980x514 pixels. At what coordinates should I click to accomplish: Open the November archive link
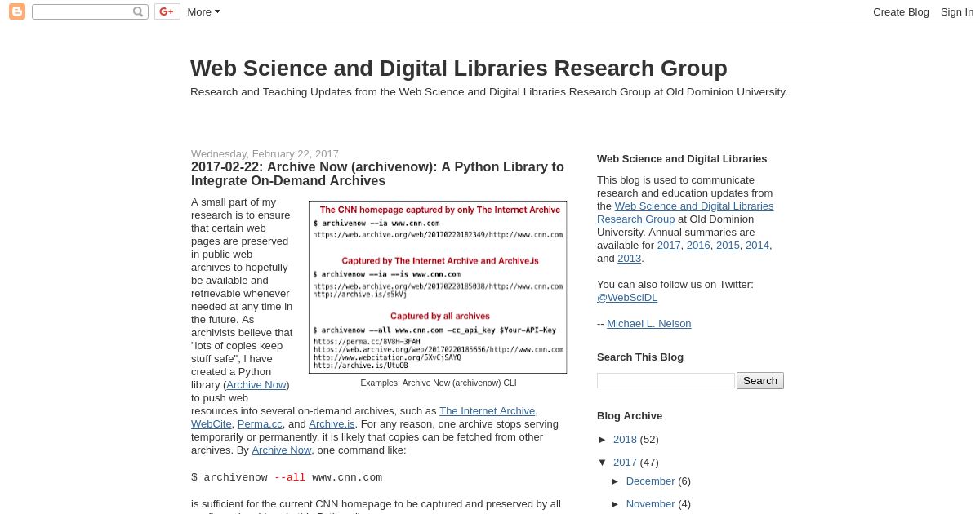coord(651,503)
